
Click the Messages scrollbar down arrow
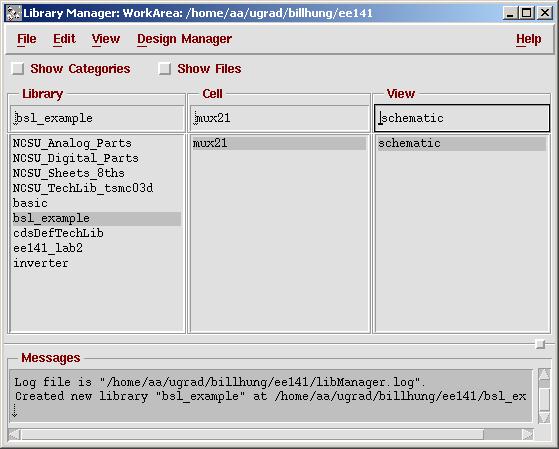pyautogui.click(x=544, y=417)
